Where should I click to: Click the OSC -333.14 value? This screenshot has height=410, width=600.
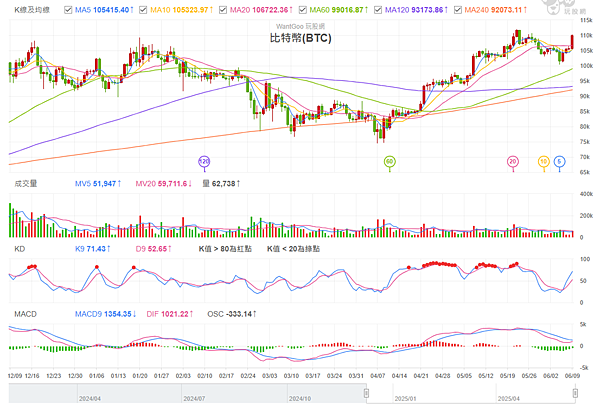coord(232,314)
